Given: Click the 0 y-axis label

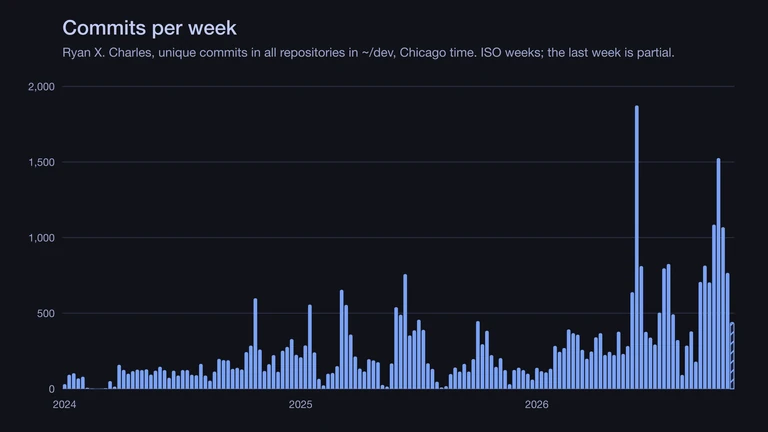Looking at the screenshot, I should (51, 389).
